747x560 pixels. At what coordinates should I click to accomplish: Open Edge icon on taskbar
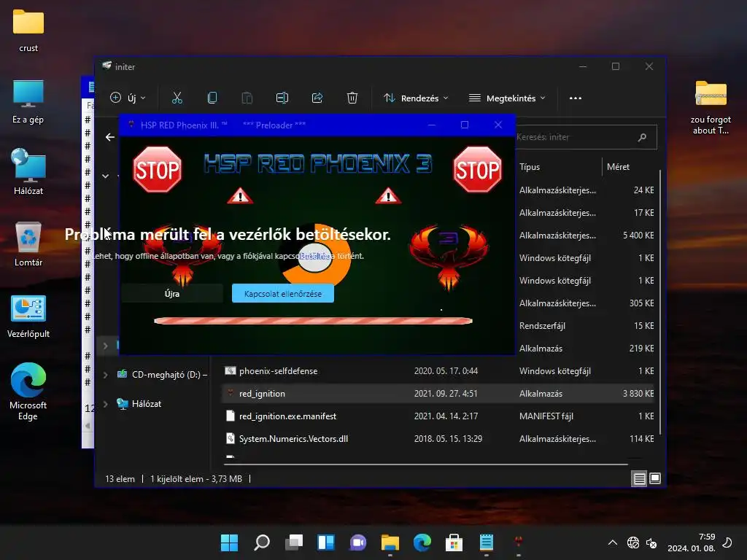tap(422, 542)
